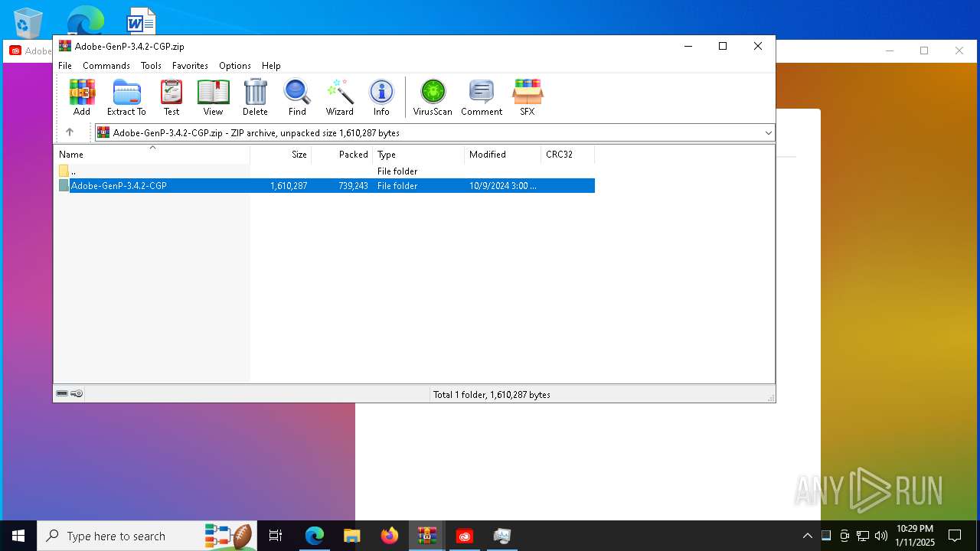Select the Adobe-GenP-3.4.2-CGP folder row

coord(325,185)
